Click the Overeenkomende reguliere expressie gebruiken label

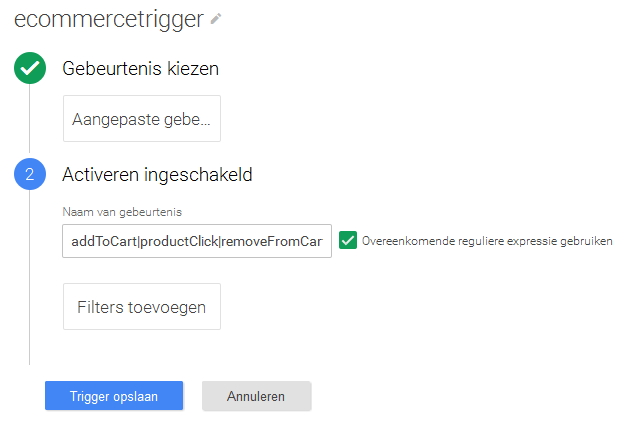pyautogui.click(x=487, y=241)
